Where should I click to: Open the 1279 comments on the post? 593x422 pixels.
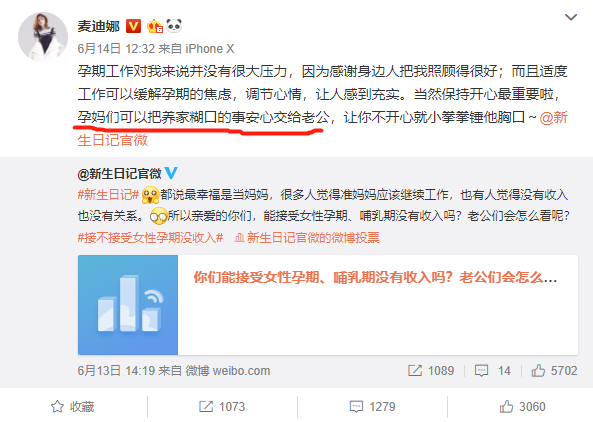point(372,407)
